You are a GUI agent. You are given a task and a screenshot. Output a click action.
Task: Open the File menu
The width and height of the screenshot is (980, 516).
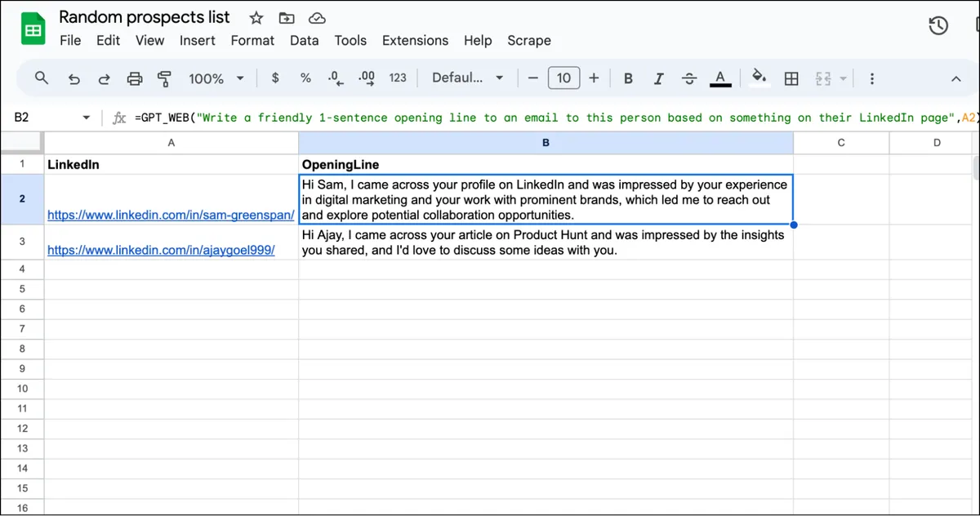(70, 40)
